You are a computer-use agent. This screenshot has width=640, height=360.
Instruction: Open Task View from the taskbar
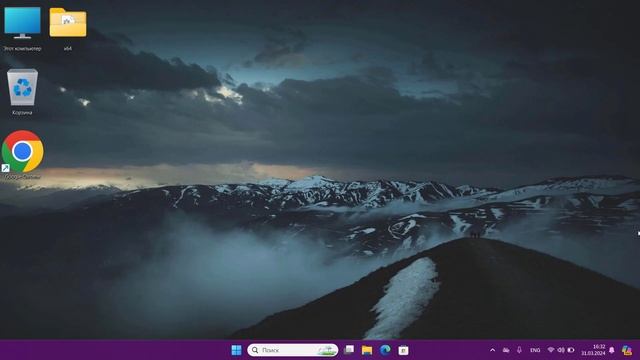(349, 350)
